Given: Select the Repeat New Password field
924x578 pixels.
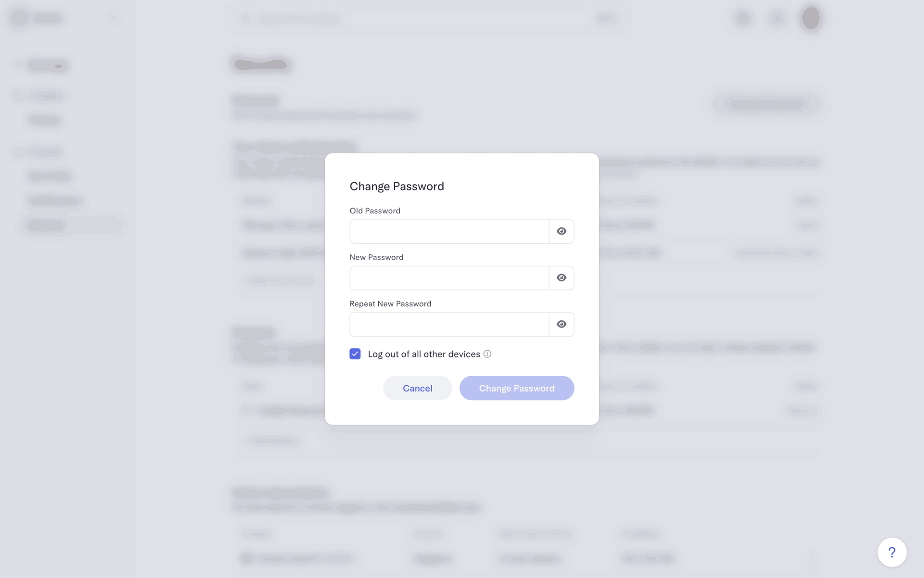Looking at the screenshot, I should click(449, 324).
